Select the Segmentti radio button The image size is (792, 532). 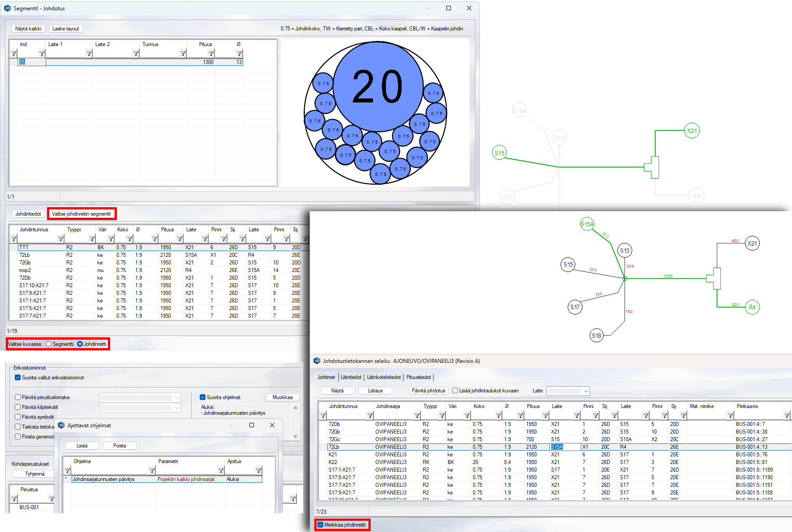[49, 344]
